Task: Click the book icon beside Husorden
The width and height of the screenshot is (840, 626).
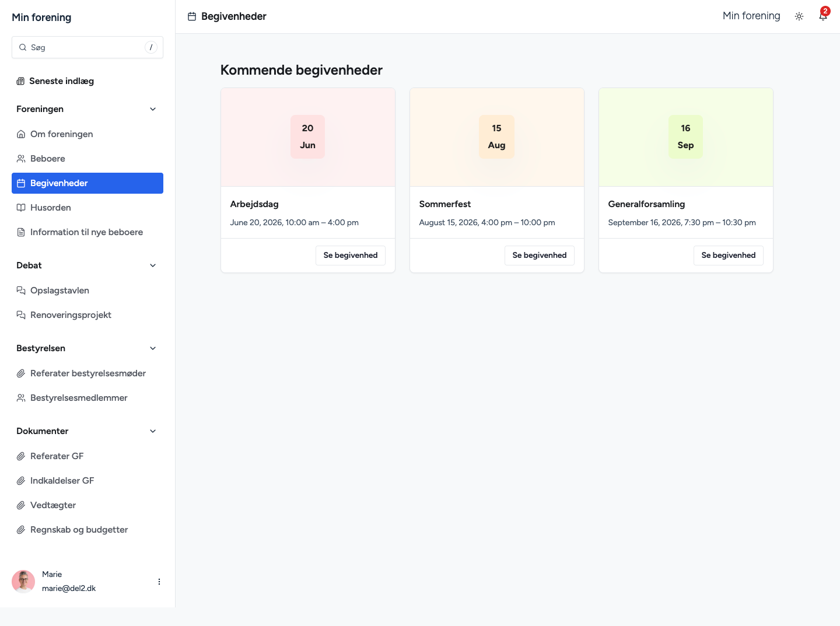Action: pyautogui.click(x=21, y=208)
